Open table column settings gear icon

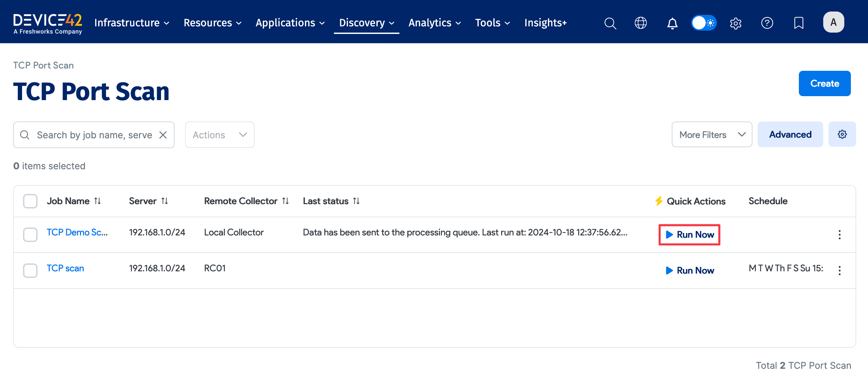point(842,134)
